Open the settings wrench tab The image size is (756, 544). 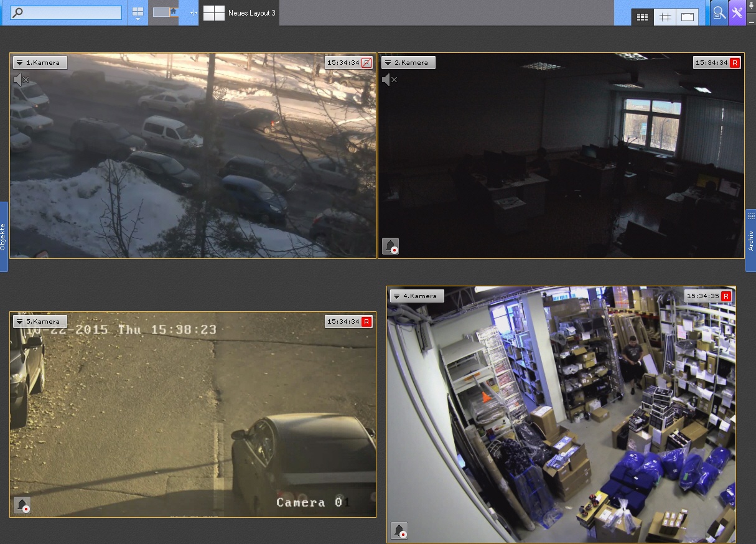737,13
